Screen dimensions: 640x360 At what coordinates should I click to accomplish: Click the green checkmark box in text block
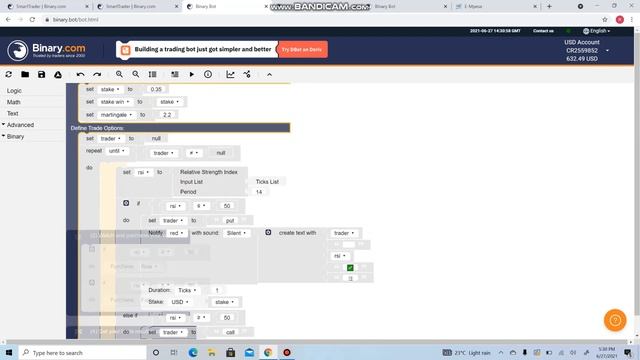pos(350,268)
